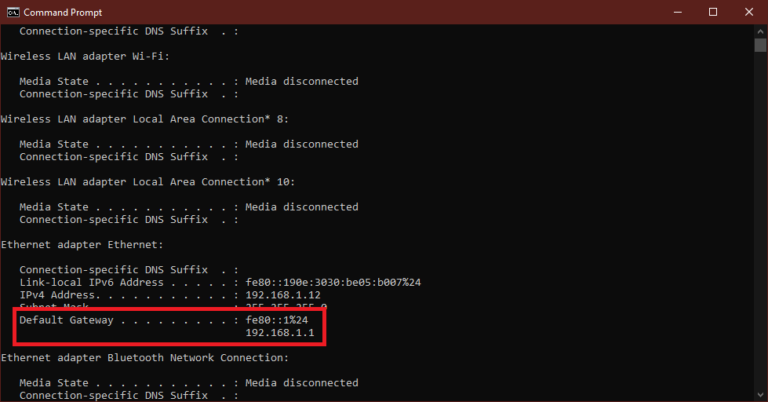768x402 pixels.
Task: Click the Link-local IPv6 Address value
Action: [333, 282]
